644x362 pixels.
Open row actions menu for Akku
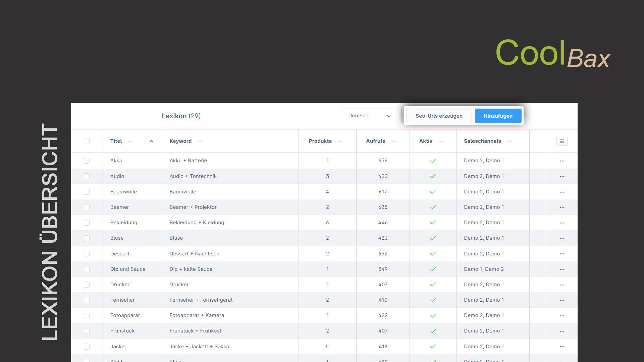click(562, 161)
